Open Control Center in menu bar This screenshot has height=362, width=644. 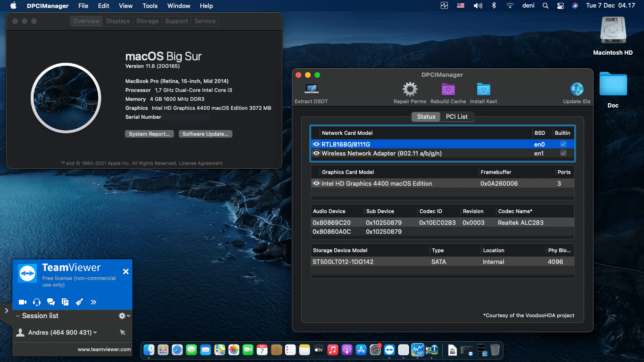560,6
